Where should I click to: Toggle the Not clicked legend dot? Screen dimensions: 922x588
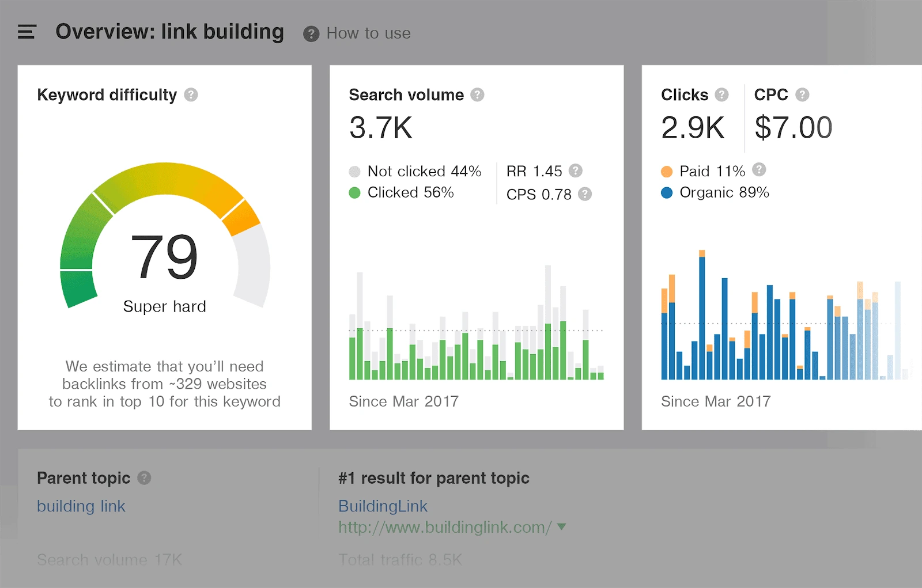[x=354, y=172]
